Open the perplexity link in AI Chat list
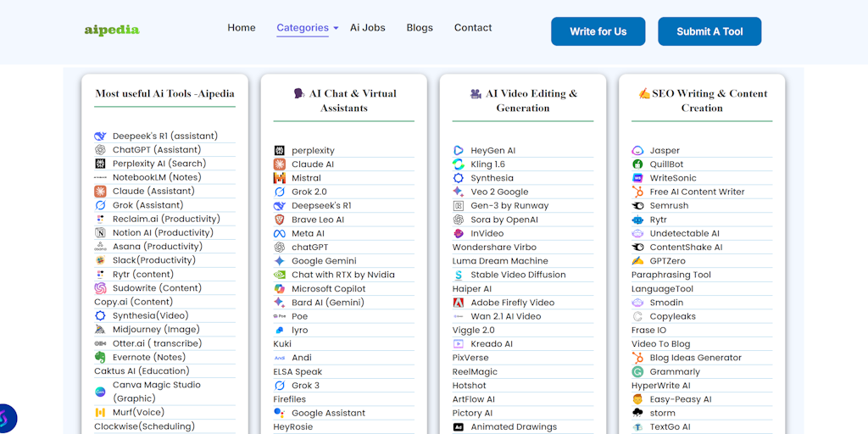The height and width of the screenshot is (434, 868). click(x=314, y=151)
